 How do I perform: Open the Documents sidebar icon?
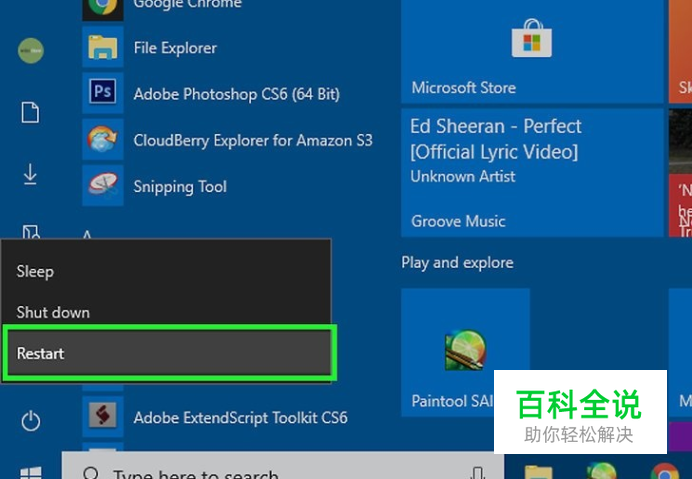30,113
